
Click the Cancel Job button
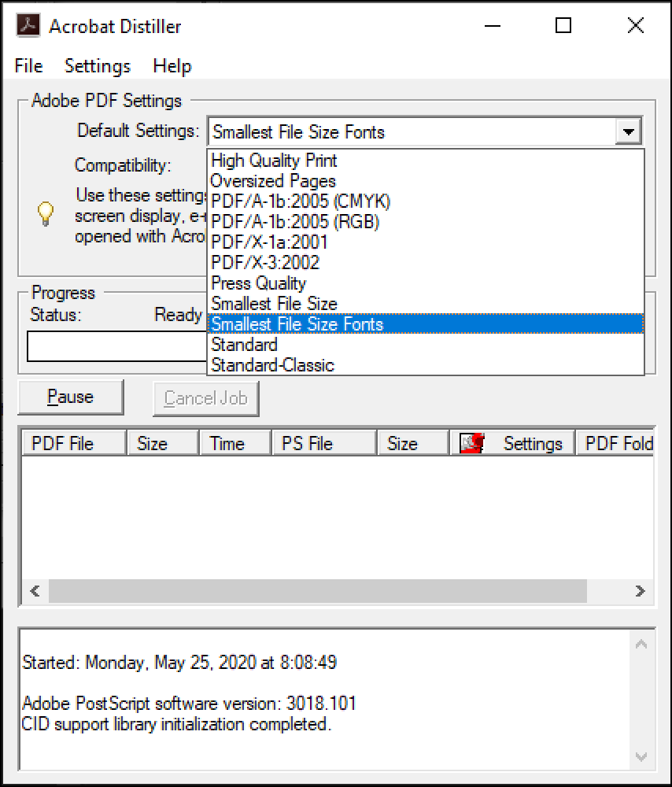[205, 398]
